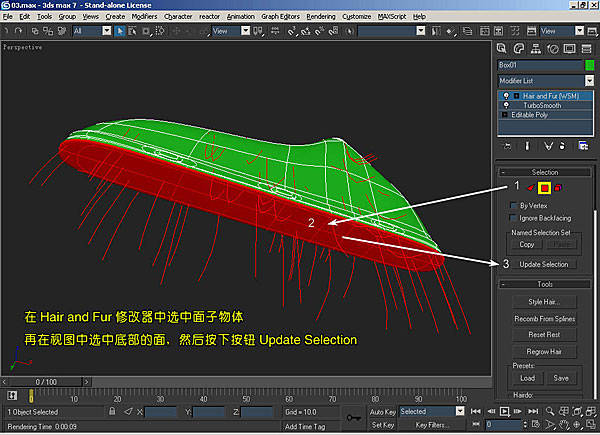The image size is (600, 435).
Task: Toggle the 3D Snaps icon
Action: tap(292, 31)
